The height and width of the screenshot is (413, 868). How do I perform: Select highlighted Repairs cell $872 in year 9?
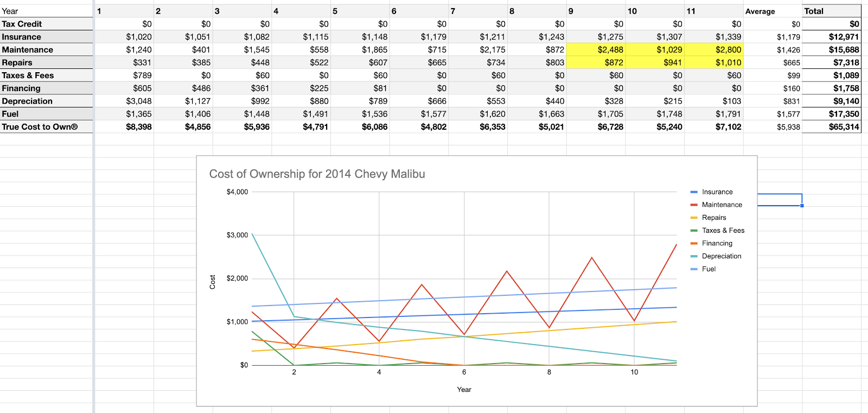(596, 62)
